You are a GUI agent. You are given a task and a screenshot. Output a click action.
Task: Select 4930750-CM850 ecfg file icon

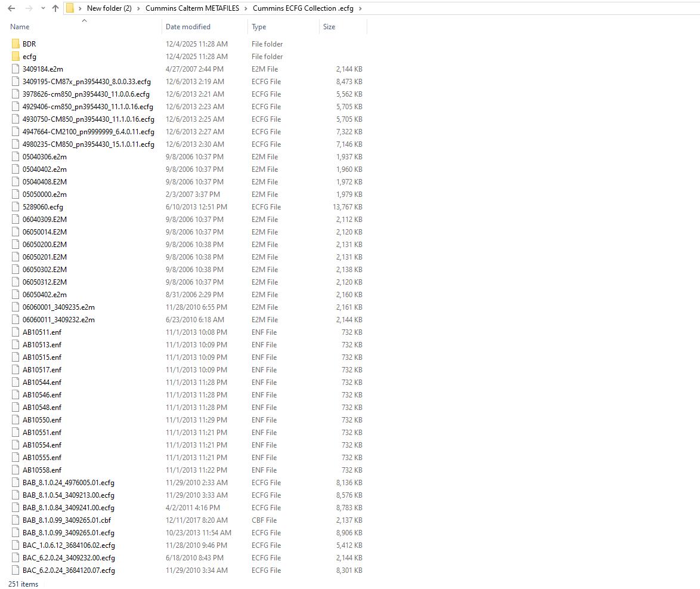pyautogui.click(x=16, y=119)
